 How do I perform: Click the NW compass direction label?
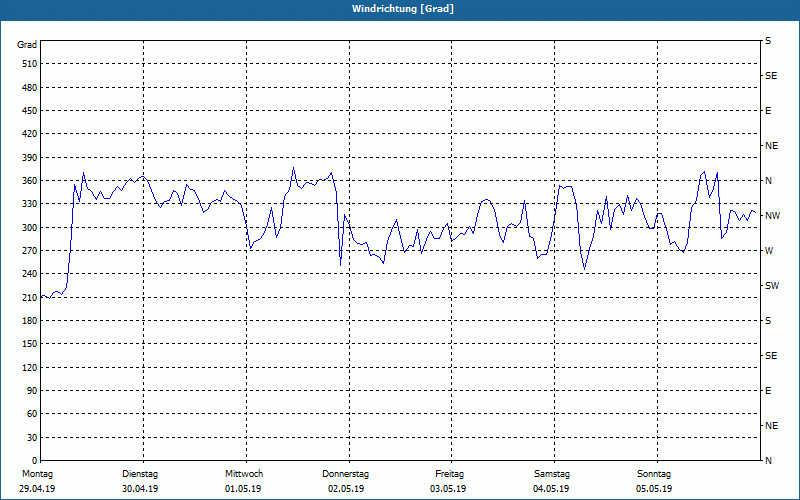coord(772,216)
